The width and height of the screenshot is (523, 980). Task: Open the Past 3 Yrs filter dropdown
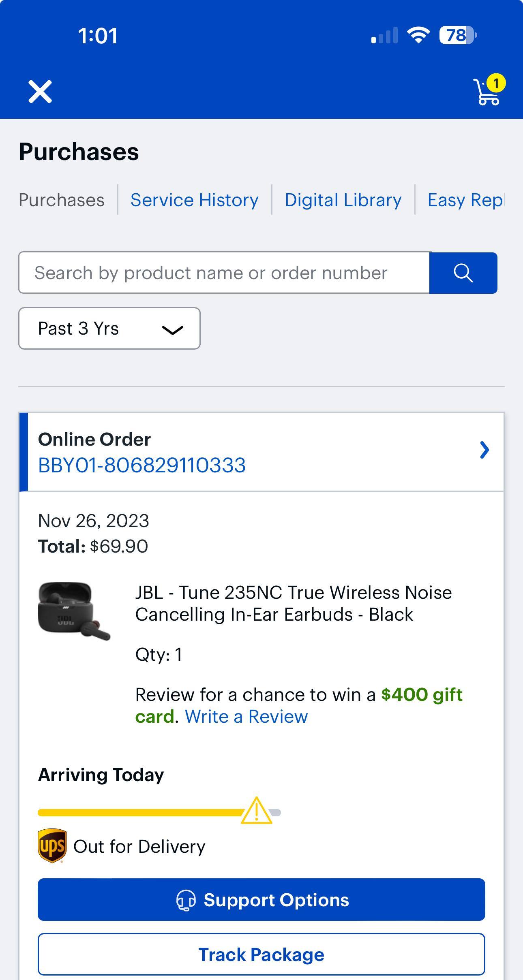pos(109,329)
